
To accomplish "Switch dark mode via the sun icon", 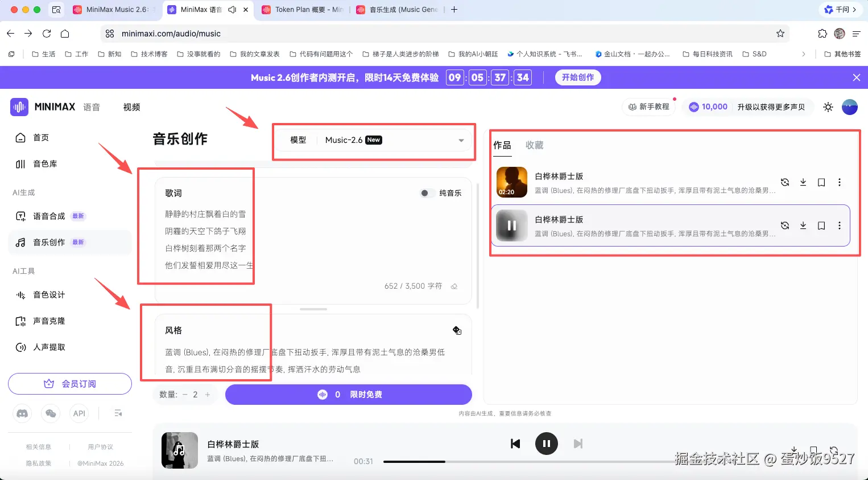I will [828, 106].
